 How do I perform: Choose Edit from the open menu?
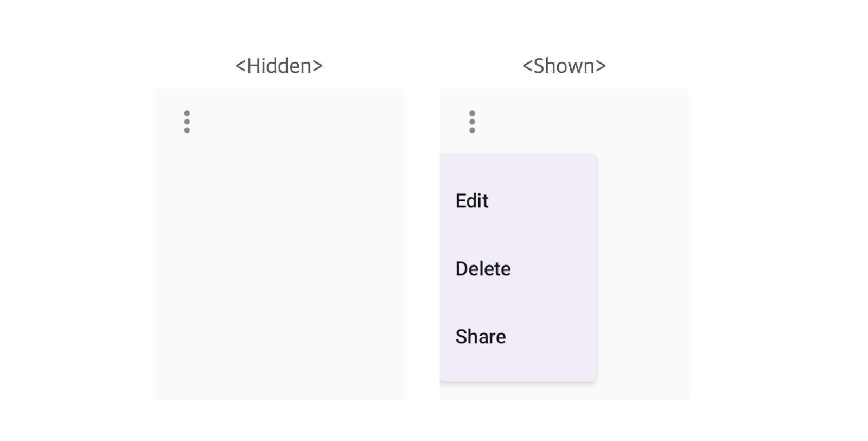(471, 200)
